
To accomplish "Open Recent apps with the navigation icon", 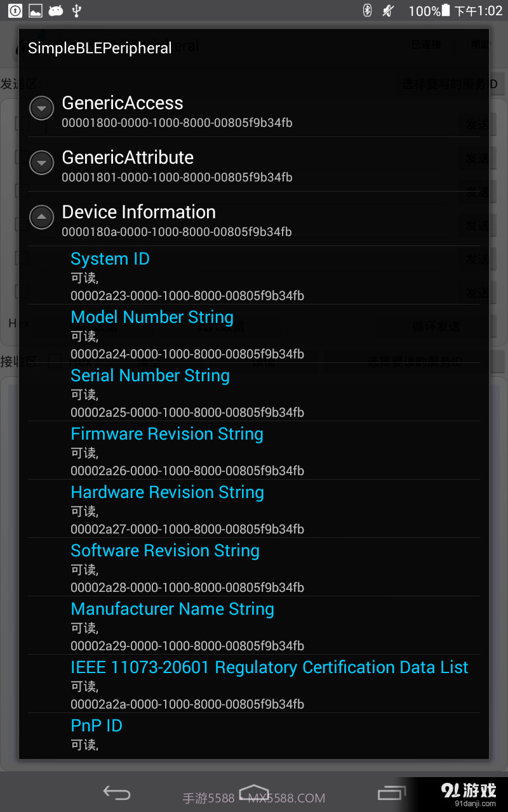I will [x=391, y=792].
